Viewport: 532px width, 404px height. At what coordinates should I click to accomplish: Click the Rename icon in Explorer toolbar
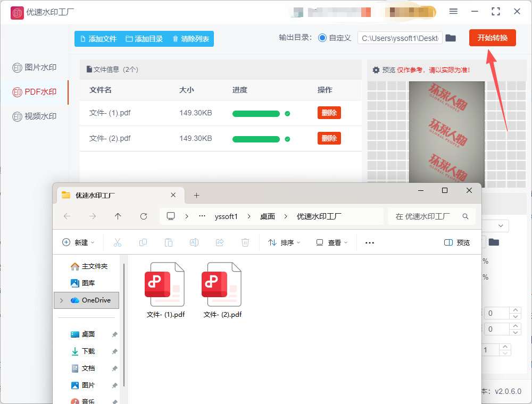[x=194, y=243]
